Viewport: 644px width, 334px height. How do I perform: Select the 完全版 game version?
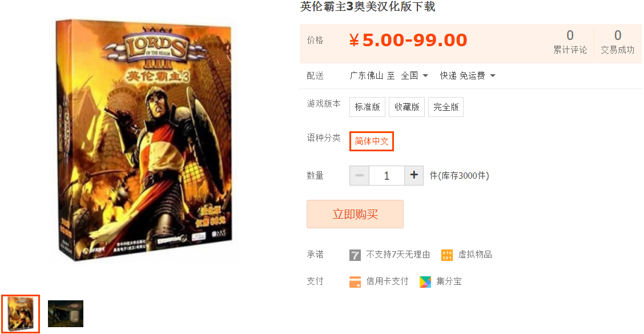tap(446, 107)
